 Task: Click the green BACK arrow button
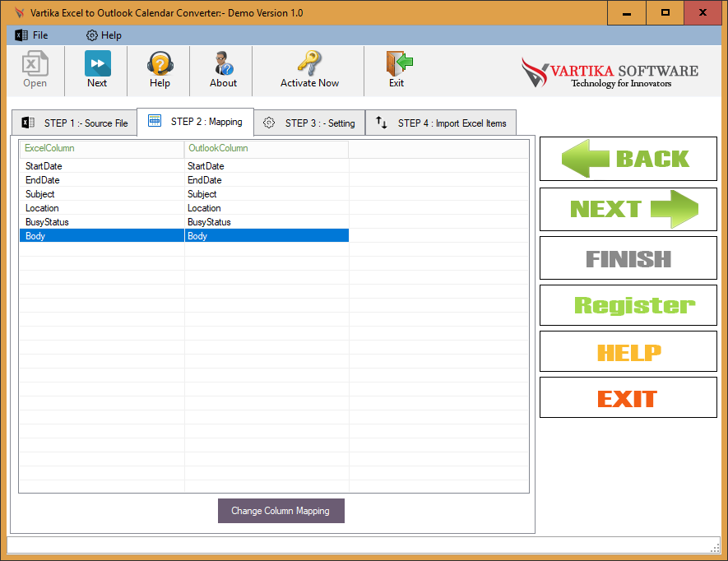click(628, 159)
